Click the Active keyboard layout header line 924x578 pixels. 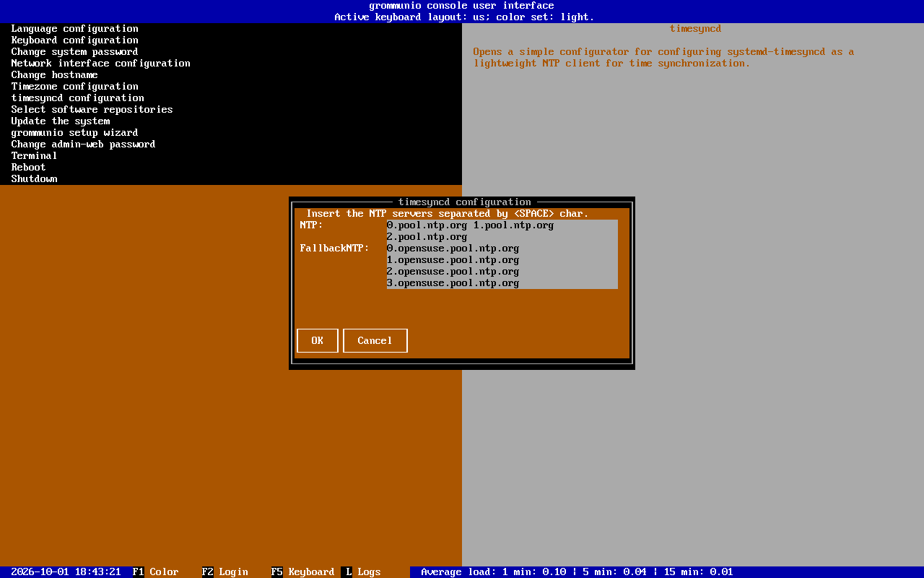(x=465, y=17)
